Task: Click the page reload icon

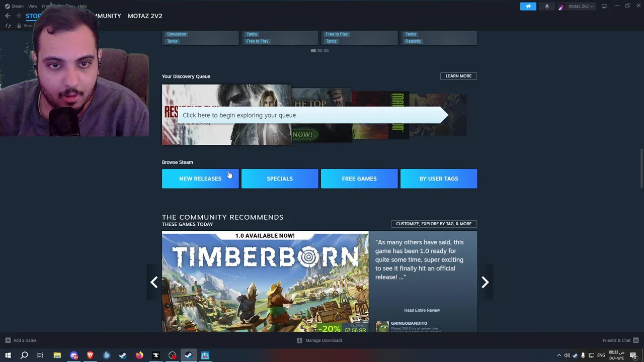Action: pyautogui.click(x=8, y=26)
